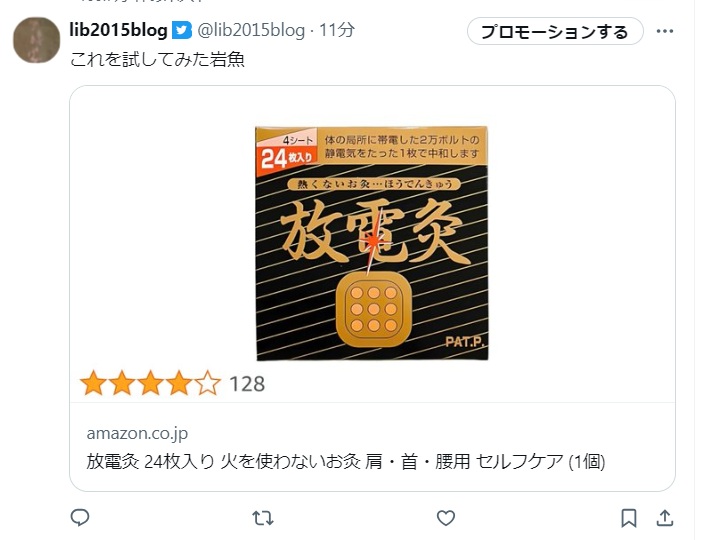Retweet this post via repost icon
This screenshot has width=704, height=540.
(263, 518)
